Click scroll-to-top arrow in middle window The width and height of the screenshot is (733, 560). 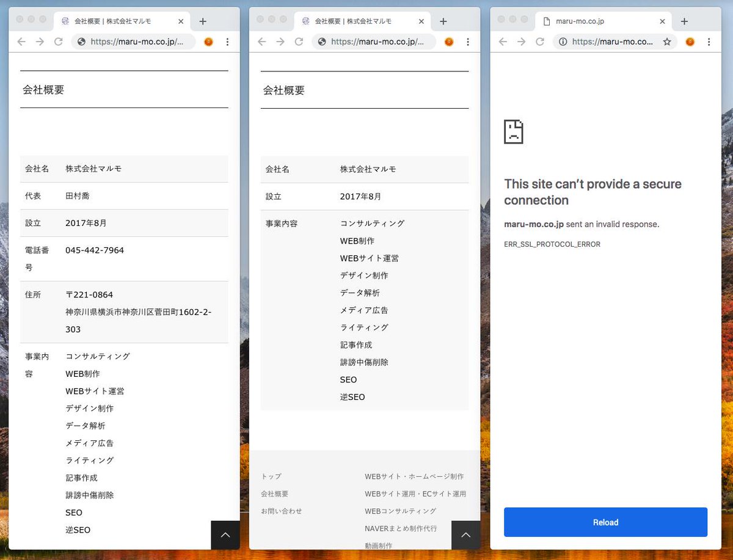pyautogui.click(x=466, y=535)
